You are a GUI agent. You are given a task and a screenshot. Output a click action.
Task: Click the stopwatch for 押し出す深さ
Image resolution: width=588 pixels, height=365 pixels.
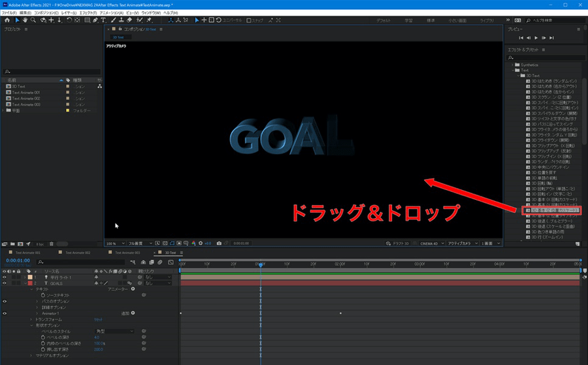point(42,349)
